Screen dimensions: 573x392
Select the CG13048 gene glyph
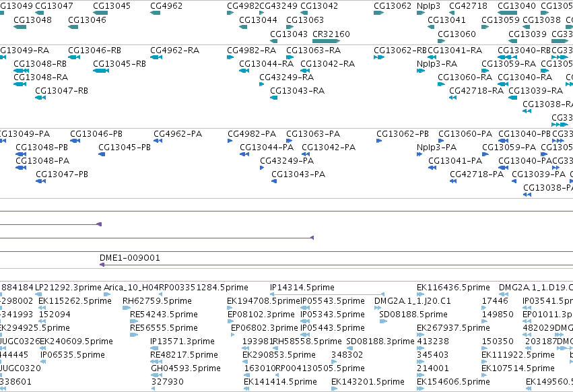pos(20,27)
